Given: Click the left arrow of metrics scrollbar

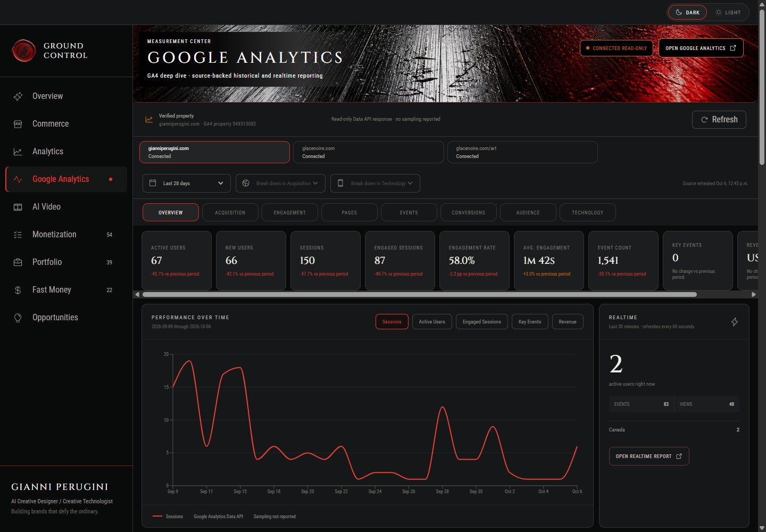Looking at the screenshot, I should [137, 294].
